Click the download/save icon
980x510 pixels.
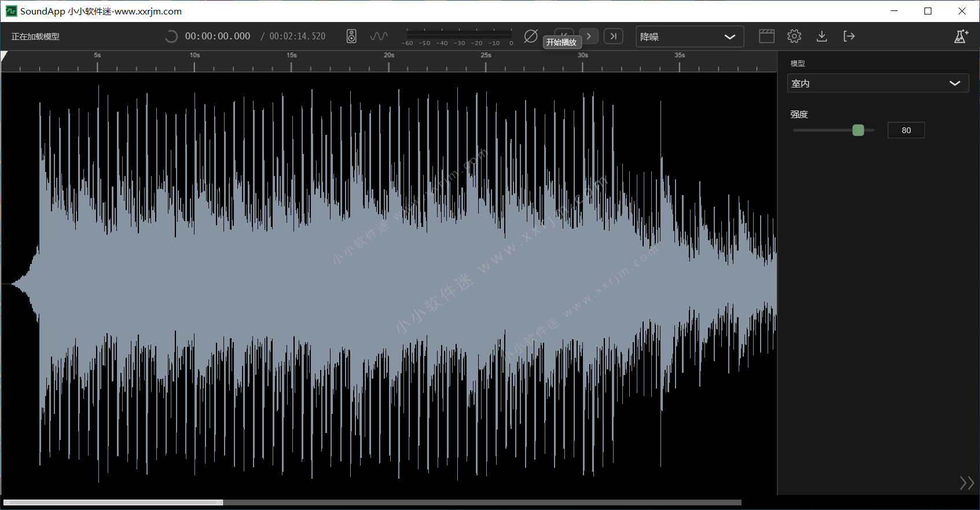pyautogui.click(x=821, y=36)
